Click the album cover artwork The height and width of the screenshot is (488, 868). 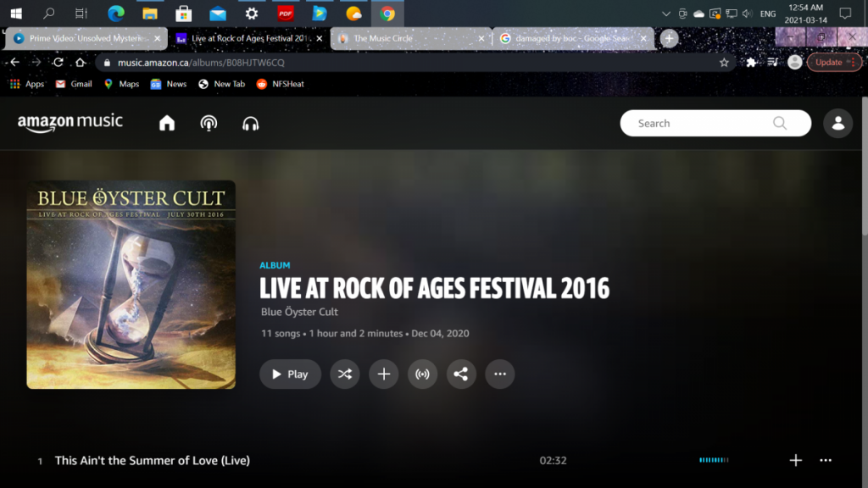(x=131, y=285)
